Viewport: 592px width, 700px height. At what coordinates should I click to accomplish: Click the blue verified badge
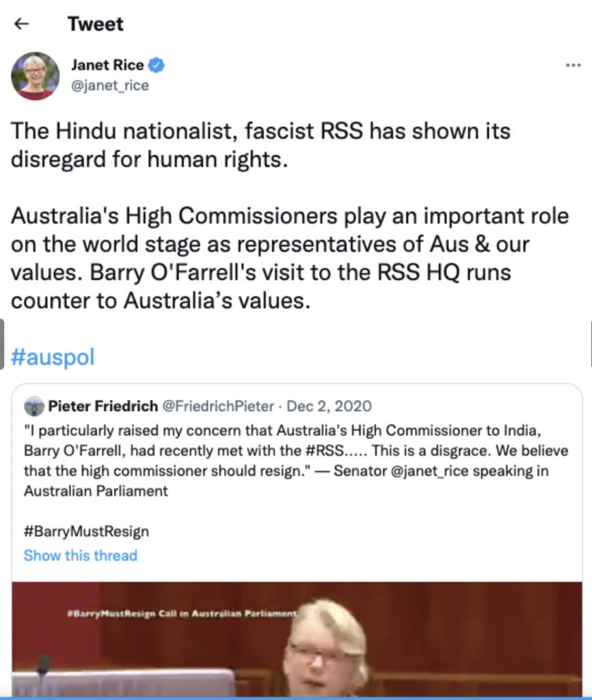[x=157, y=66]
